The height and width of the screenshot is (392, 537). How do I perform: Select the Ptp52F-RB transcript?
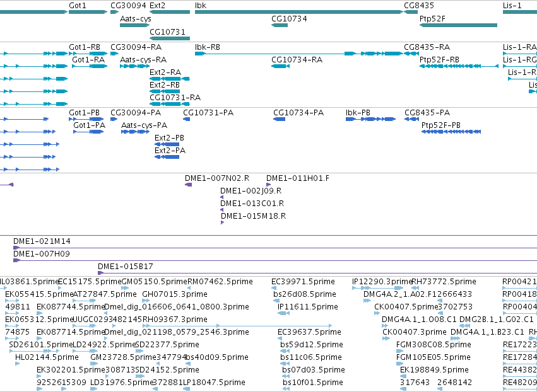tap(459, 66)
